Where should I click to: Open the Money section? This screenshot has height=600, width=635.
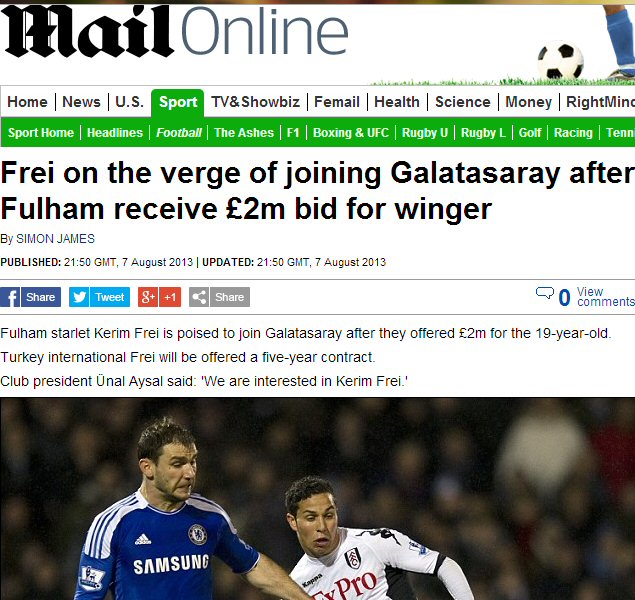(528, 102)
